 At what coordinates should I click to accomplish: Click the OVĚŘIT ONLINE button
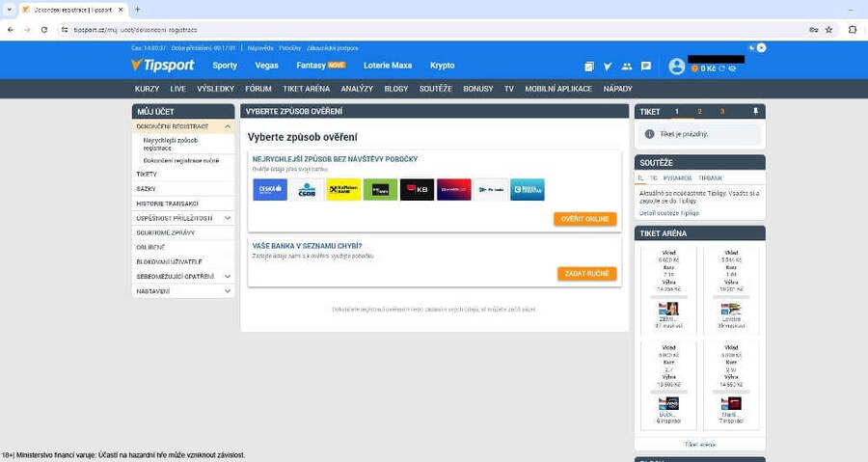[x=585, y=219]
